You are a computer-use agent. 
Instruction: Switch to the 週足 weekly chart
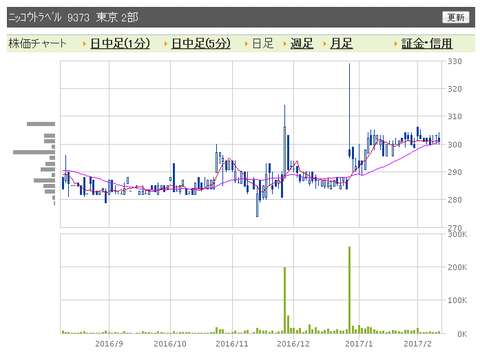[302, 44]
